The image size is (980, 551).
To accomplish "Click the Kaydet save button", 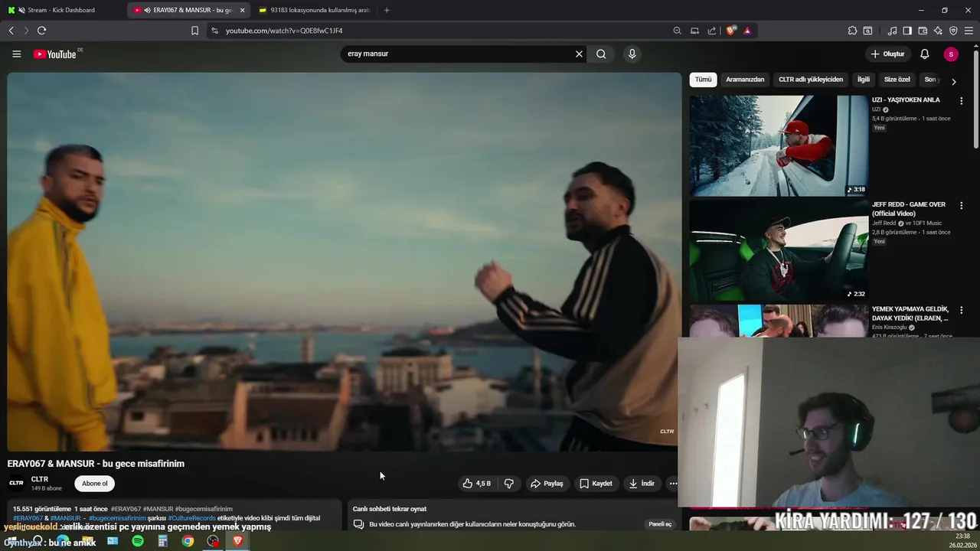I will (596, 484).
